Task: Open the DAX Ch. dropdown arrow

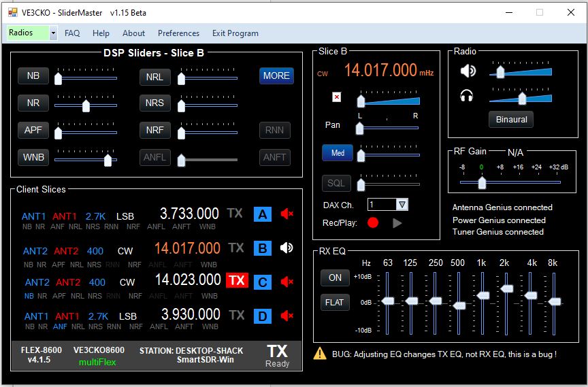Action: pyautogui.click(x=402, y=205)
